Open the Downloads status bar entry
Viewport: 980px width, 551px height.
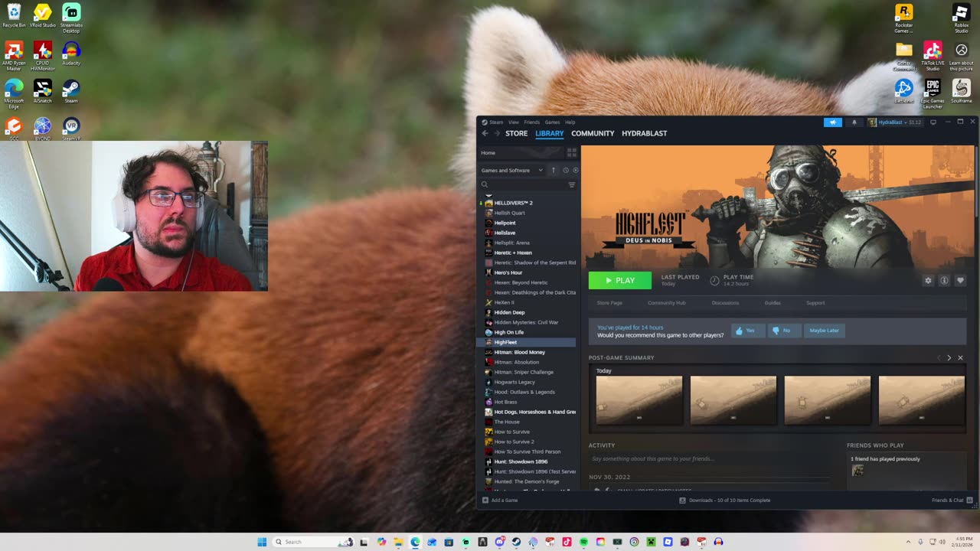pos(725,500)
